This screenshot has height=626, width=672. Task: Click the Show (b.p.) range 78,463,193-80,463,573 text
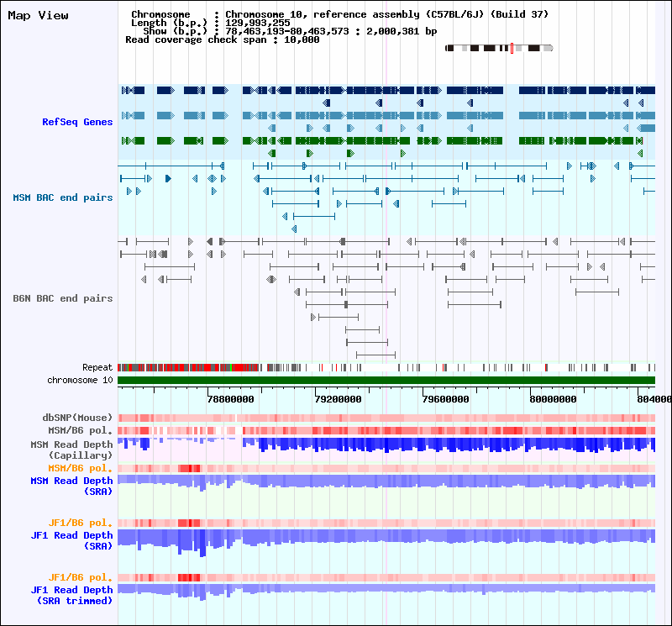pos(290,31)
